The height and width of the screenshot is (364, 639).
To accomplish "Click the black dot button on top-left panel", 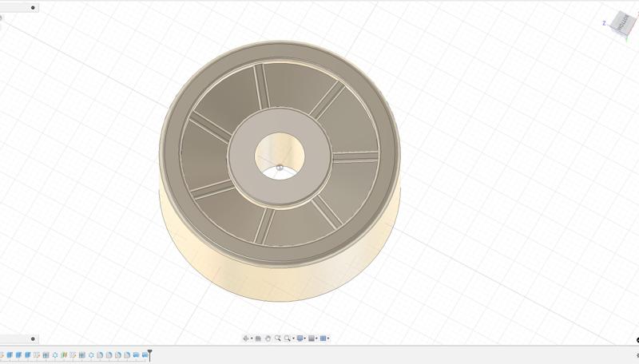I will point(33,8).
